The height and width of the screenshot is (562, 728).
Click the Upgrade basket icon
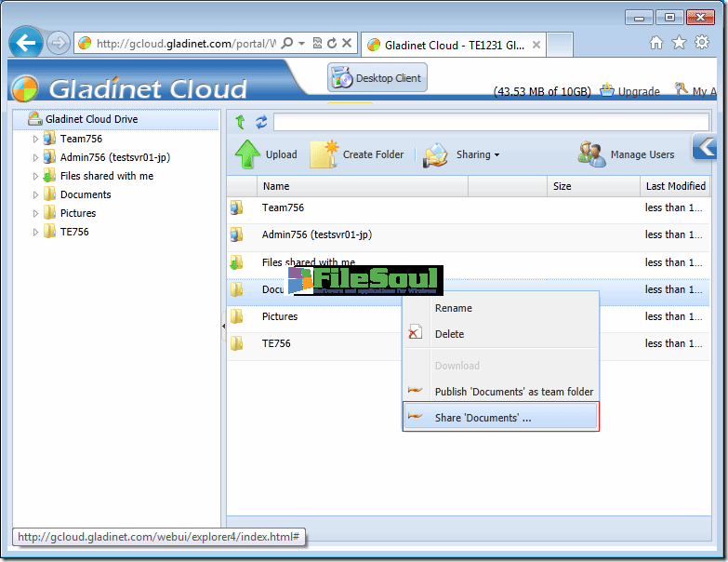607,91
